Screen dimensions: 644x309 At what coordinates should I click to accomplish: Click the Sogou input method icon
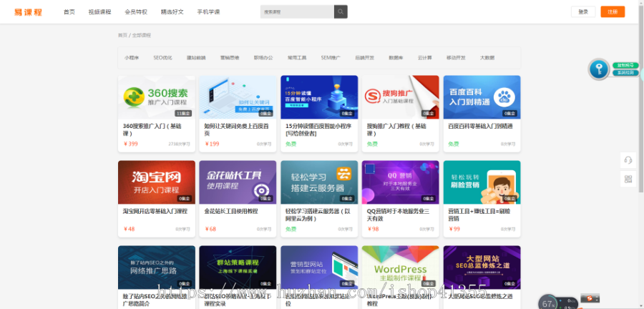tap(590, 298)
